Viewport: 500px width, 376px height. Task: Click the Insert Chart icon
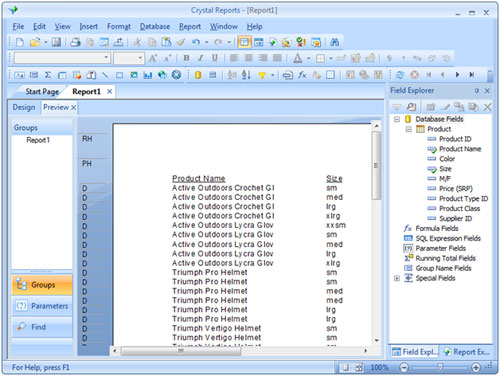pos(148,75)
